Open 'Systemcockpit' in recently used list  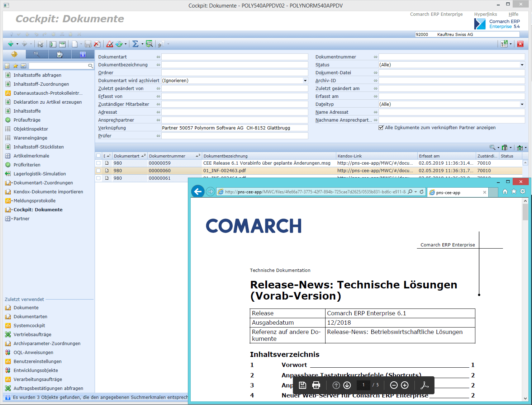[29, 326]
